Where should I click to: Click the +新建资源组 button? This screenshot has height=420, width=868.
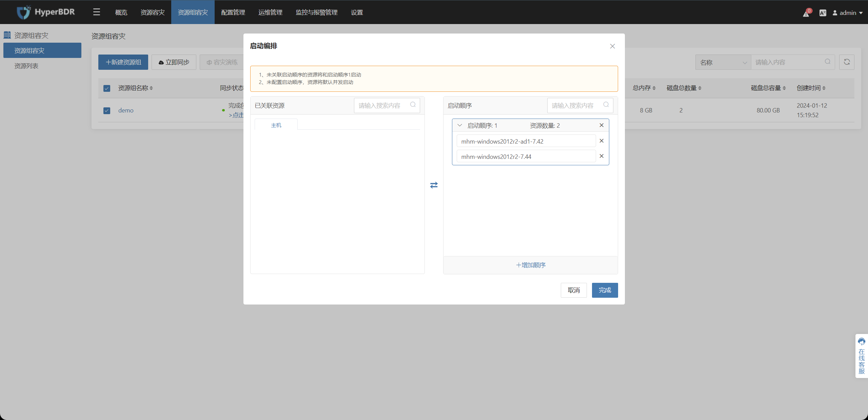[x=123, y=62]
